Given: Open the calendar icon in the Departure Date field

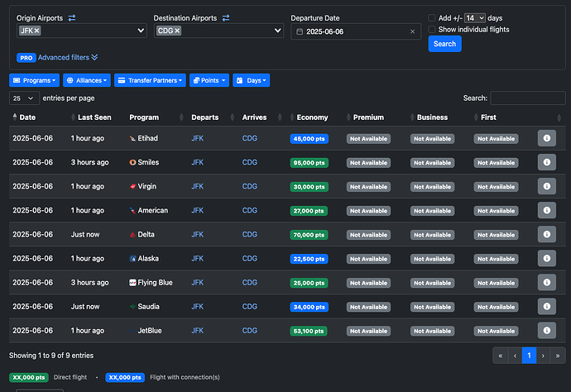Looking at the screenshot, I should 300,31.
